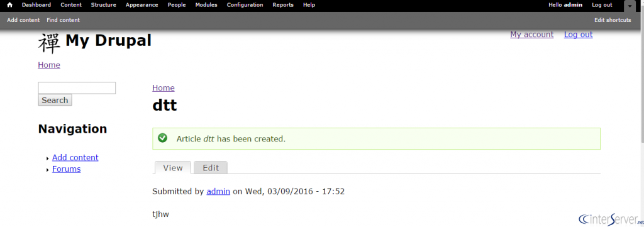Screen dimensions: 644x227
Task: Click the Home breadcrumb above dtt
Action: click(x=164, y=88)
